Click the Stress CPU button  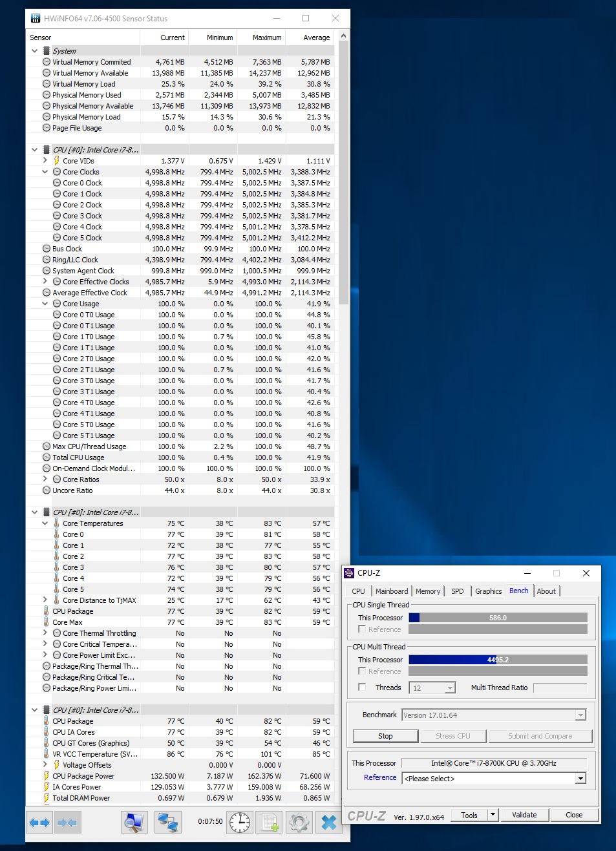click(452, 736)
